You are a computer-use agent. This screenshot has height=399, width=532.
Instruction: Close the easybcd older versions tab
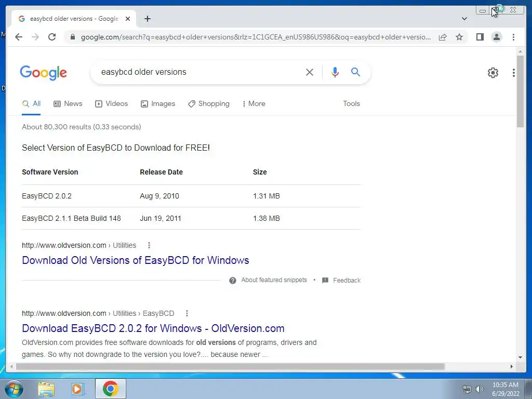coord(128,19)
